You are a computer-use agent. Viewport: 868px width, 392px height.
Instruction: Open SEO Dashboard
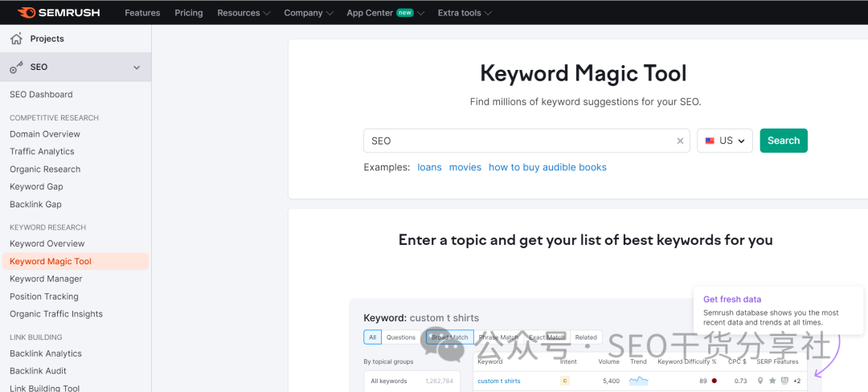[41, 95]
